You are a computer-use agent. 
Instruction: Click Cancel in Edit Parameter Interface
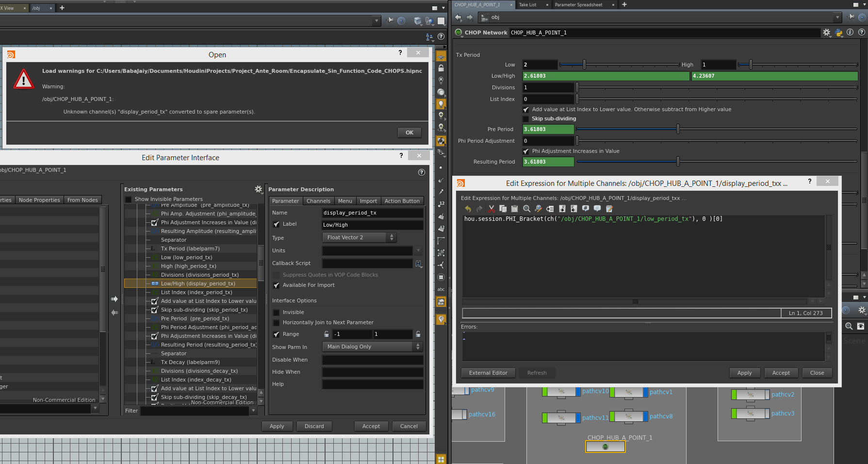click(x=409, y=426)
